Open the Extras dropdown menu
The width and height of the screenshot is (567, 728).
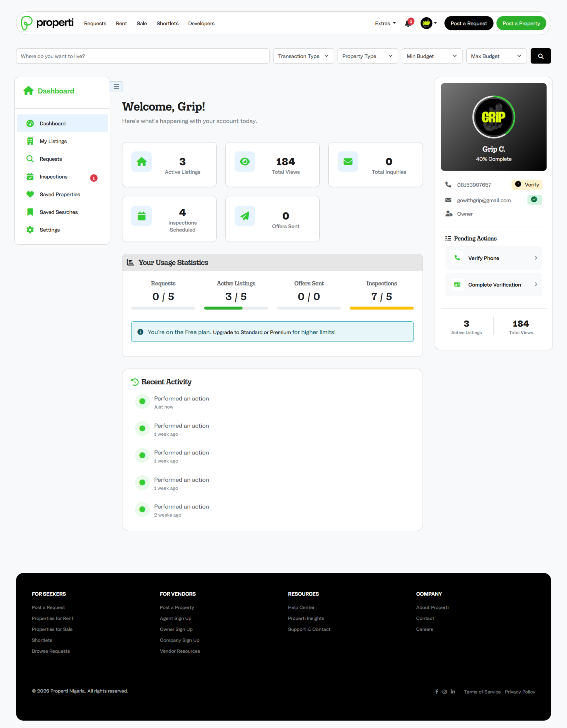pos(385,23)
